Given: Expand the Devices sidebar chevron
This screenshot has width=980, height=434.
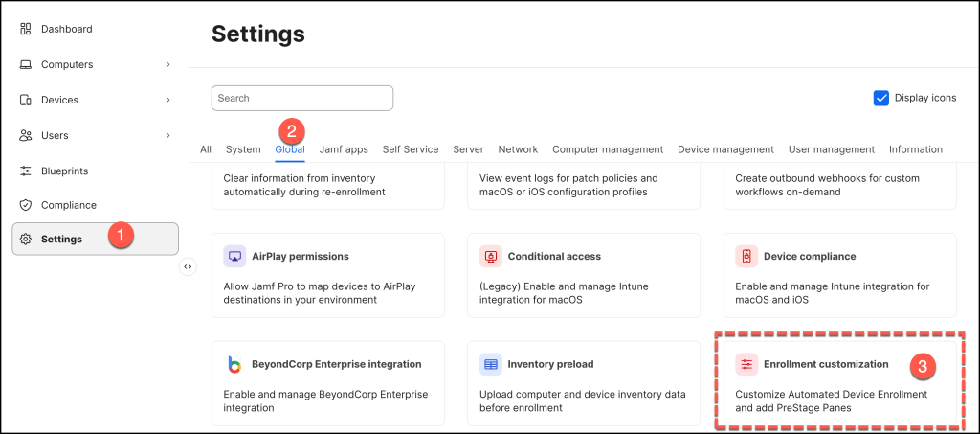Looking at the screenshot, I should [167, 100].
